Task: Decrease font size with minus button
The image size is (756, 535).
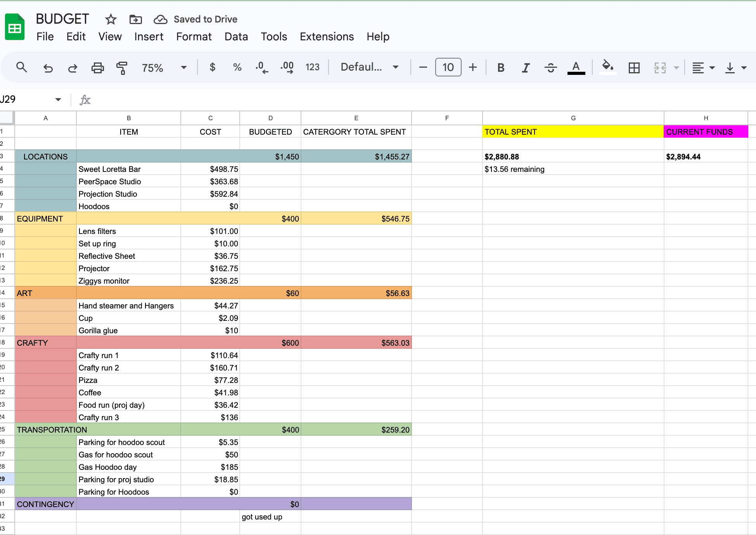Action: click(423, 68)
